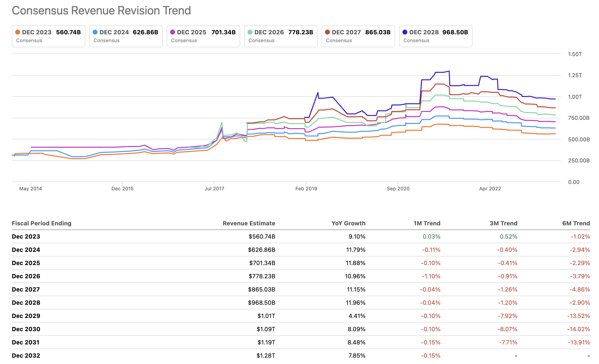Click the 9.10% YoY growth value

click(x=357, y=236)
